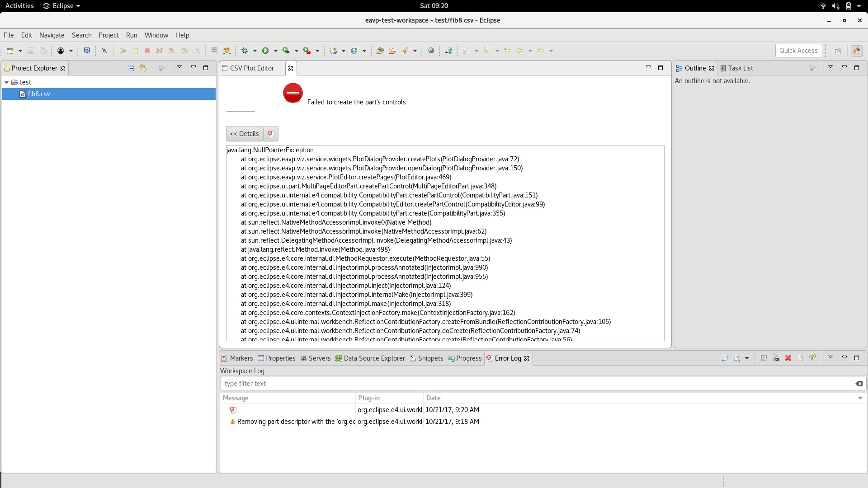The width and height of the screenshot is (868, 488).
Task: Click the Export Log icon in Error Log
Action: 724,358
